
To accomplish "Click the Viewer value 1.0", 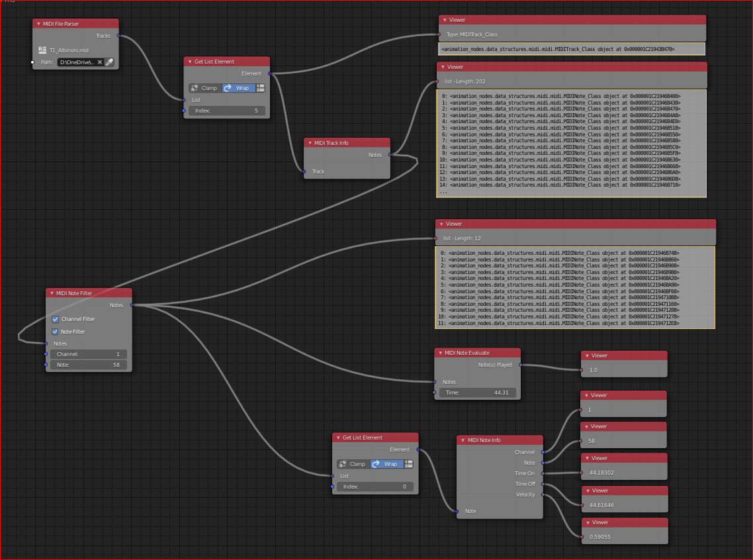I will point(594,370).
